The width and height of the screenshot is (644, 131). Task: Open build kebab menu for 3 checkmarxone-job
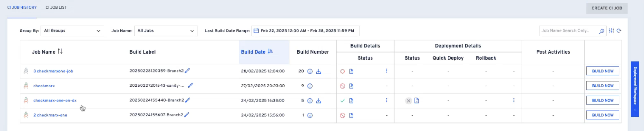(x=386, y=71)
